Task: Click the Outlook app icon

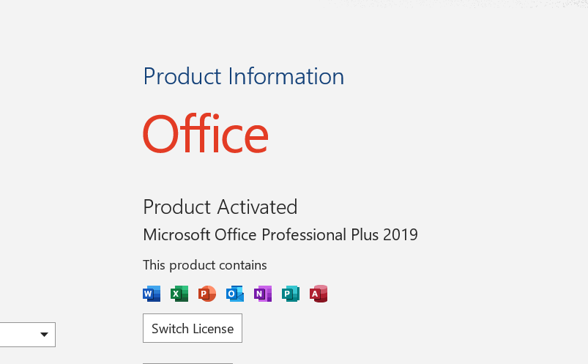Action: (x=235, y=294)
